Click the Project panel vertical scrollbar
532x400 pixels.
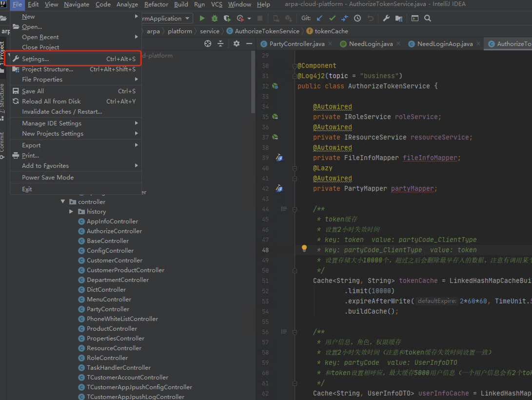[253, 82]
